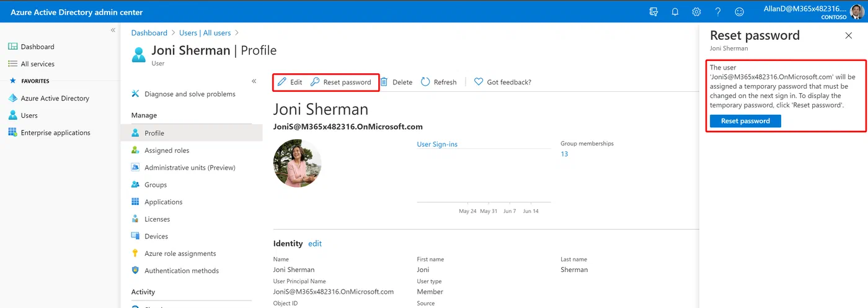Select the Profile menu item
Image resolution: width=868 pixels, height=308 pixels.
(x=192, y=133)
